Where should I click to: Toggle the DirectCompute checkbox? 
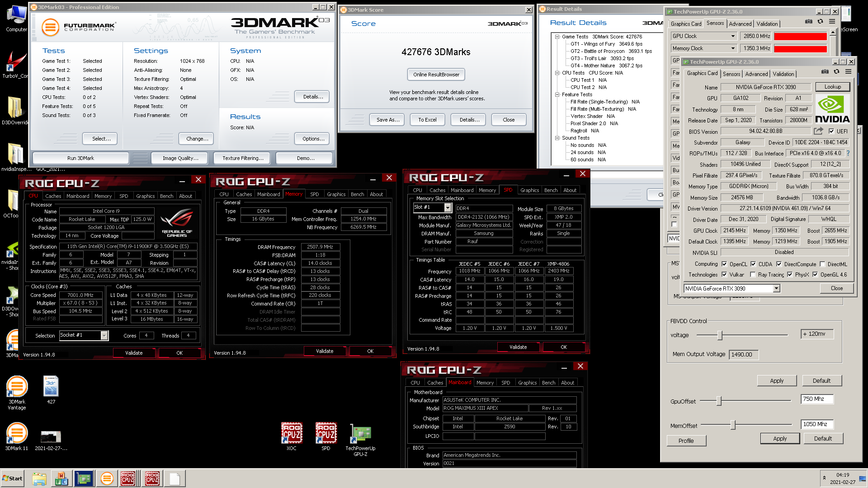click(779, 264)
